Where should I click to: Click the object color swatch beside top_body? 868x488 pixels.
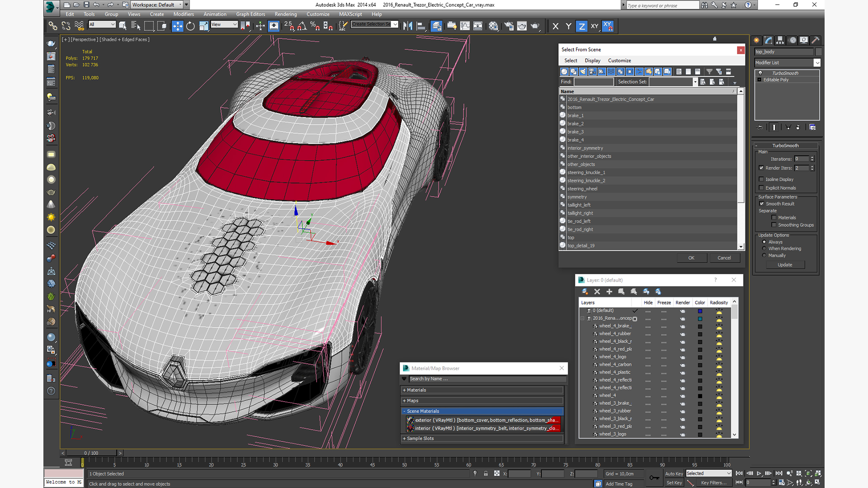coord(818,52)
